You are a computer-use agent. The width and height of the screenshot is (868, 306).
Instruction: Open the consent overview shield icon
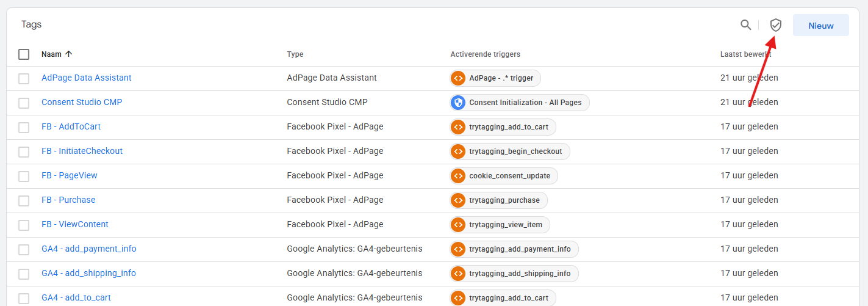coord(775,25)
